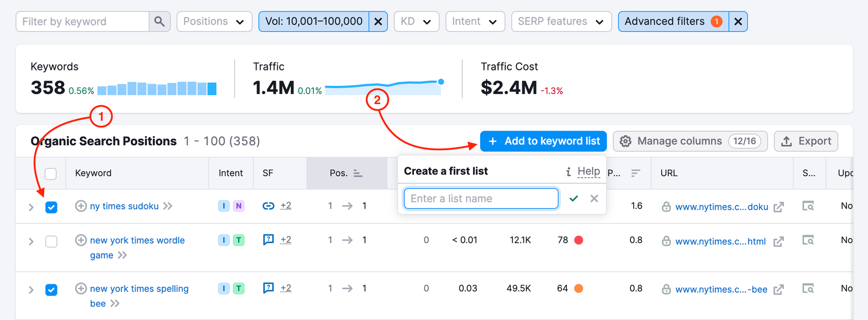Click double chevron after wordle game keyword
868x320 pixels.
[123, 255]
